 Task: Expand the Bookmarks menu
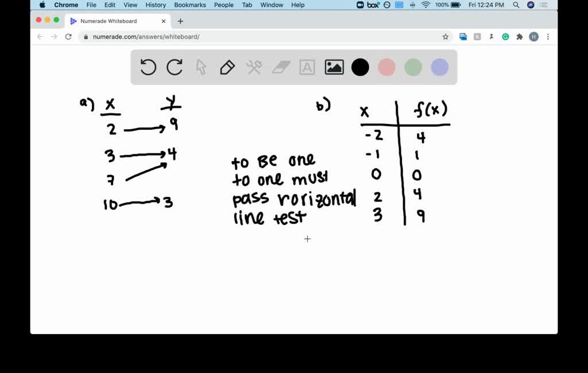[x=189, y=5]
